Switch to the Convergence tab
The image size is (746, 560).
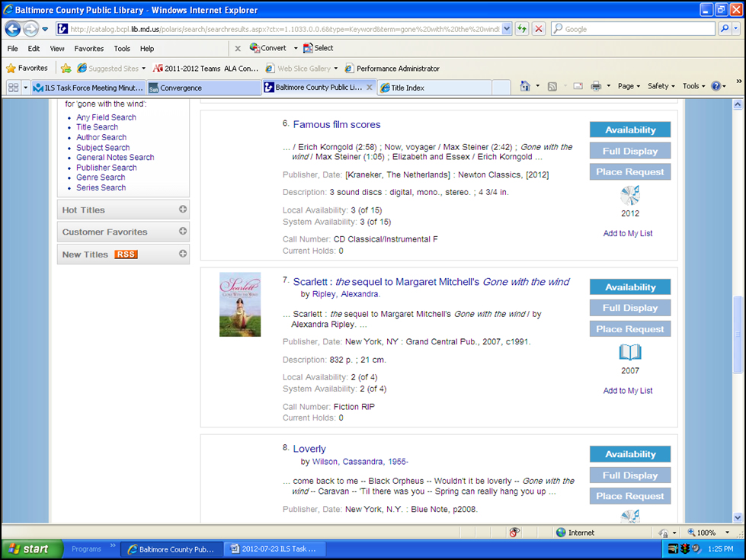tap(203, 88)
